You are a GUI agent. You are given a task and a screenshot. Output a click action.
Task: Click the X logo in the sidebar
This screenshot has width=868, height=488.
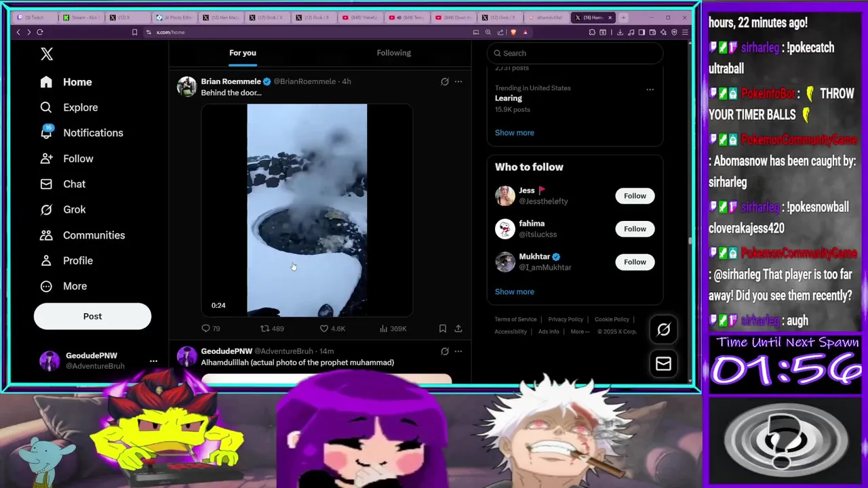(46, 54)
